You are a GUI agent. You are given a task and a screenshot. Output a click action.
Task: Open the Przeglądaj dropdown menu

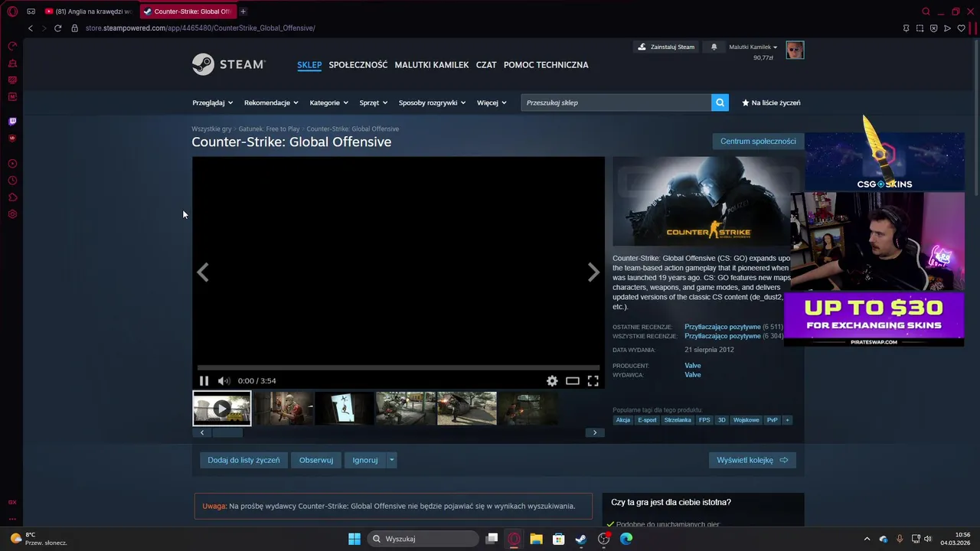(x=211, y=103)
